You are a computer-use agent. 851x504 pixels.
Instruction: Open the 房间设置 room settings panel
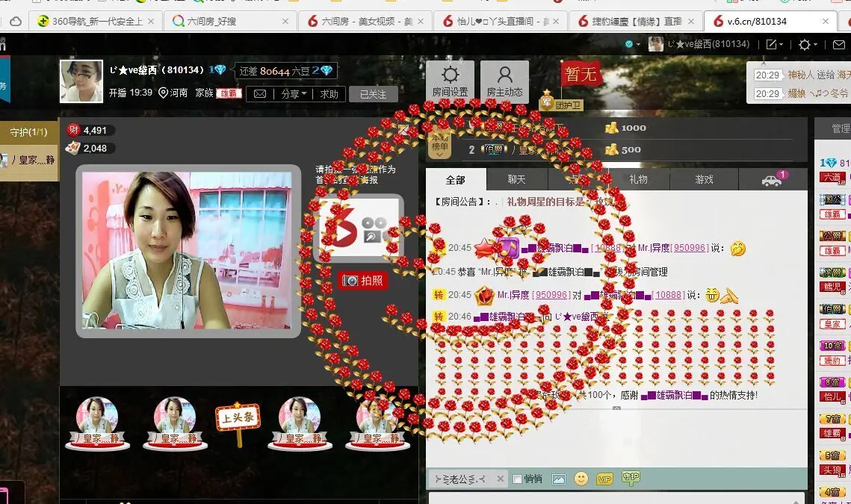coord(450,82)
